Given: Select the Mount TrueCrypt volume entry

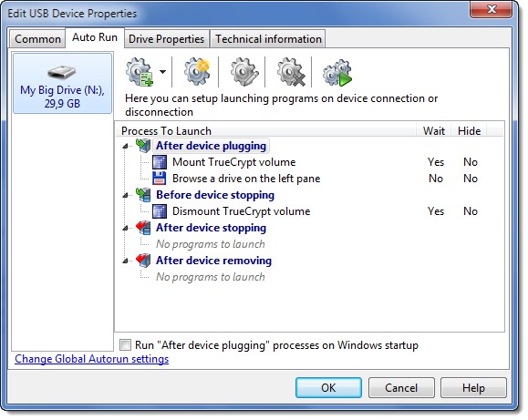Looking at the screenshot, I should point(233,162).
